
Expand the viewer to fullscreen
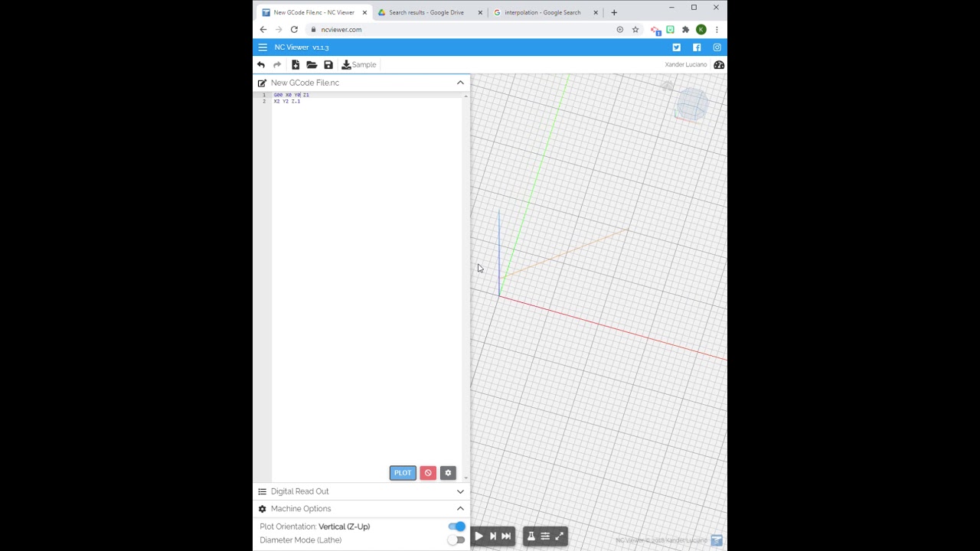[560, 536]
